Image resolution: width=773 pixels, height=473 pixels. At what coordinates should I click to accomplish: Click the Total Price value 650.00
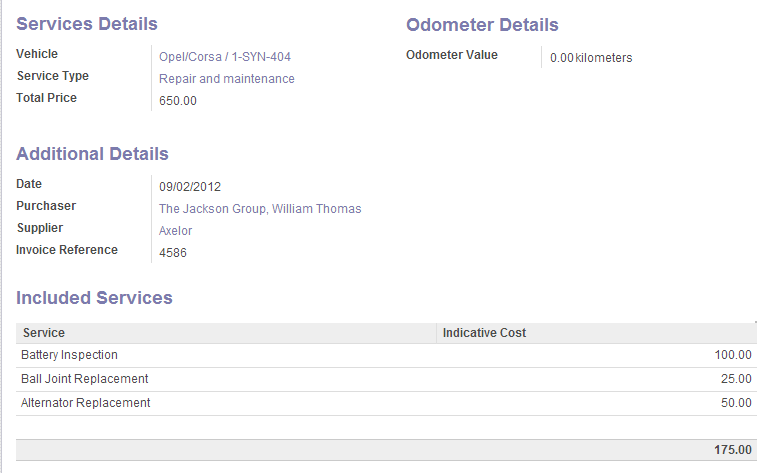(x=178, y=101)
